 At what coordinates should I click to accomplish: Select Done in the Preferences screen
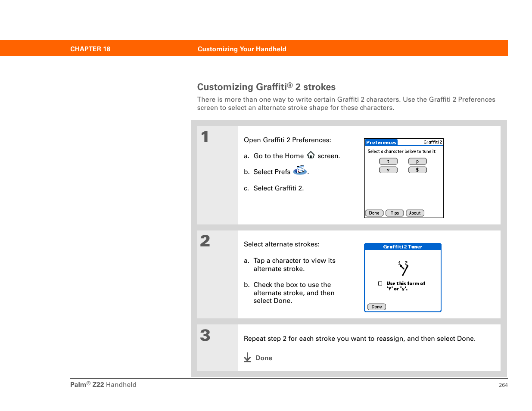tap(374, 213)
